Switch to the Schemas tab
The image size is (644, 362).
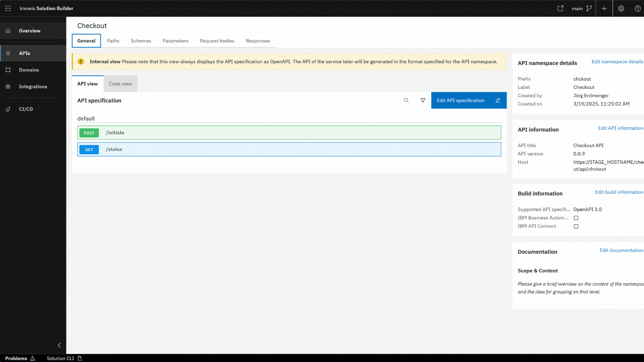click(x=141, y=41)
